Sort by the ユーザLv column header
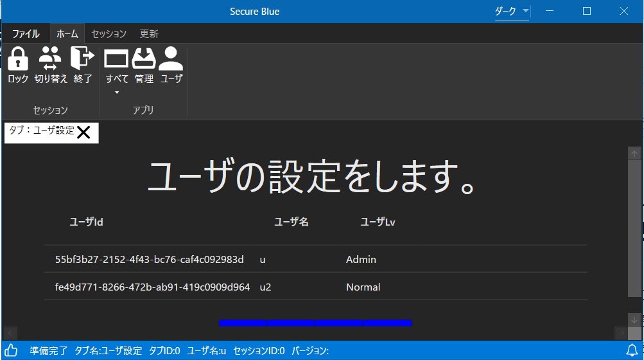This screenshot has width=644, height=360. 378,222
